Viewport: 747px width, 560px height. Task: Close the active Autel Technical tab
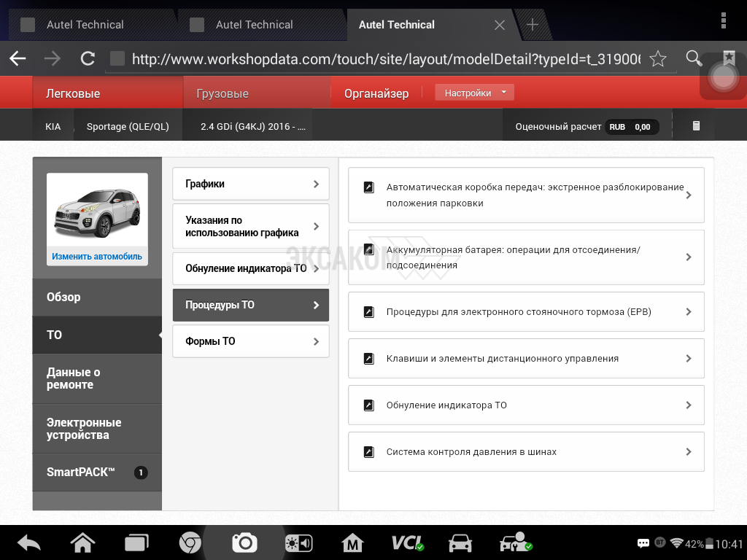point(500,25)
